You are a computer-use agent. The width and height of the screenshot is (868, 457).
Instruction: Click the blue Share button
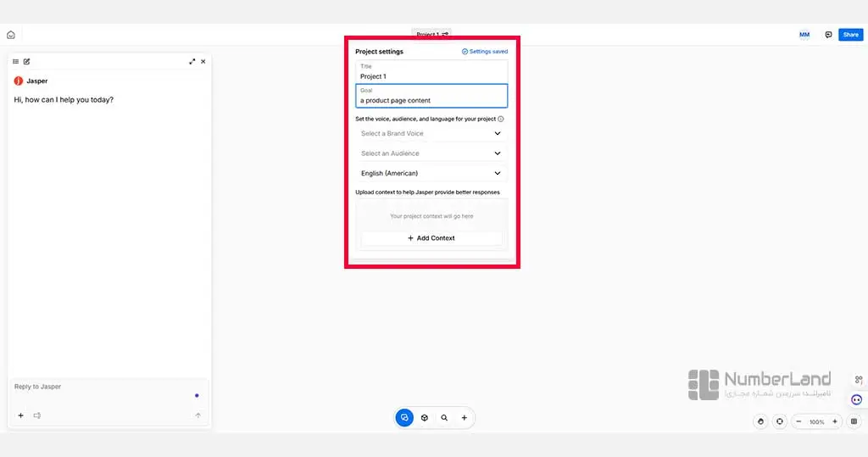click(x=851, y=35)
